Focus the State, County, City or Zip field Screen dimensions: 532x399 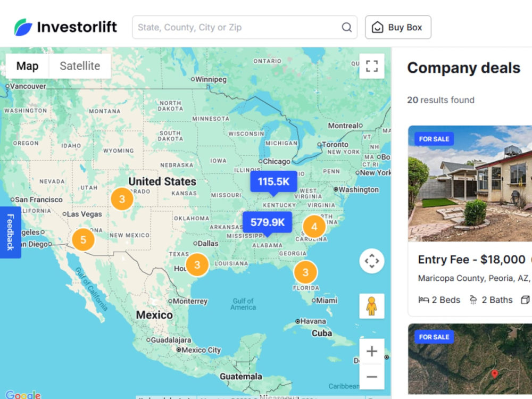click(x=245, y=27)
